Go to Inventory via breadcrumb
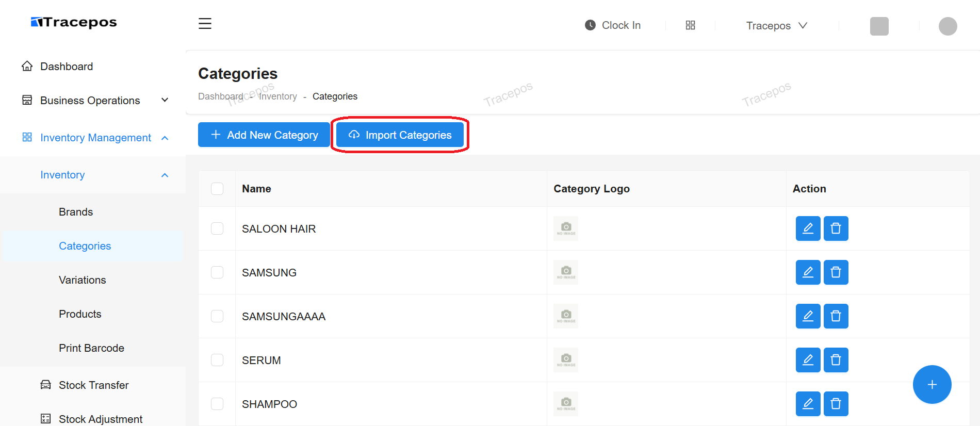This screenshot has height=426, width=980. (278, 96)
